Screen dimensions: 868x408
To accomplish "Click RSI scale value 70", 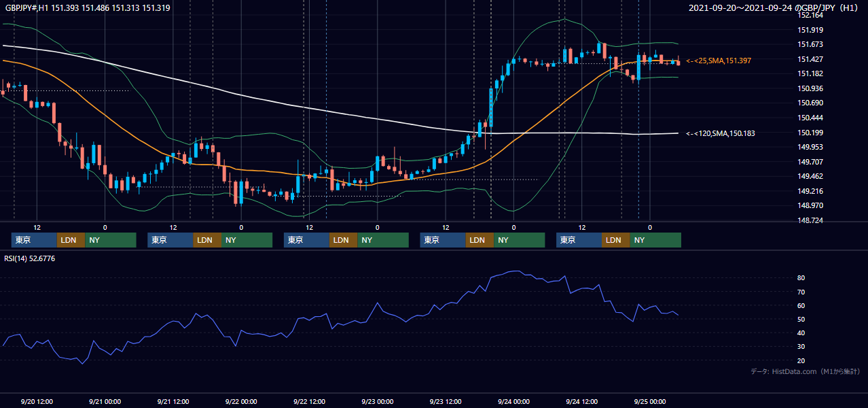I will [x=801, y=292].
